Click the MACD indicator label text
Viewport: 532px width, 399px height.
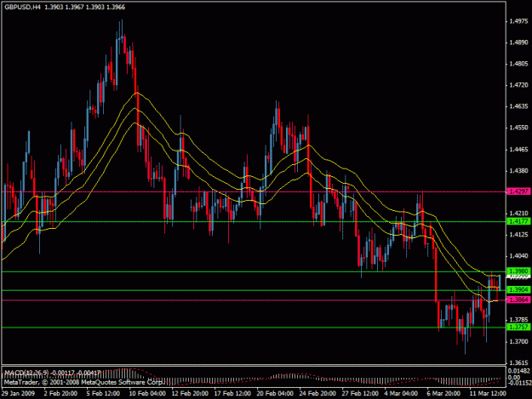[x=53, y=373]
